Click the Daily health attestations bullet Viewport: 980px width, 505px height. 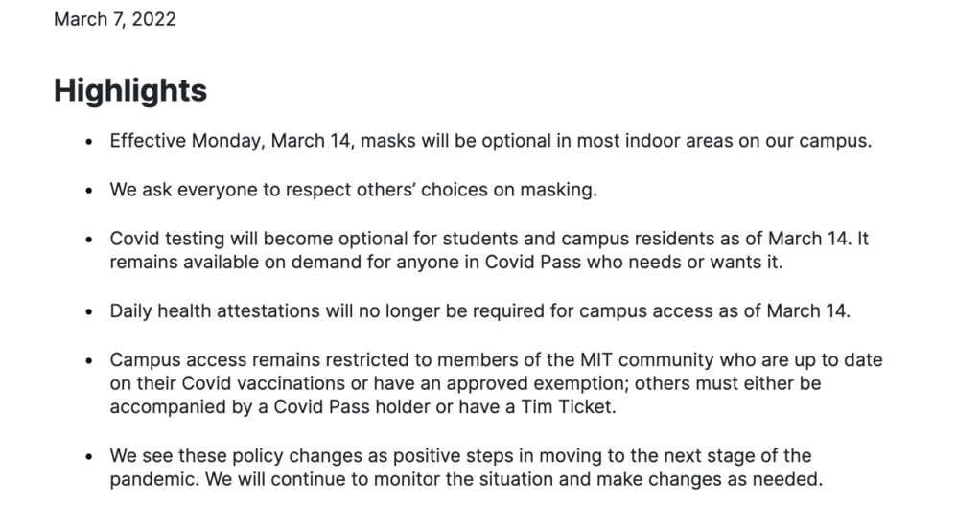(x=480, y=310)
